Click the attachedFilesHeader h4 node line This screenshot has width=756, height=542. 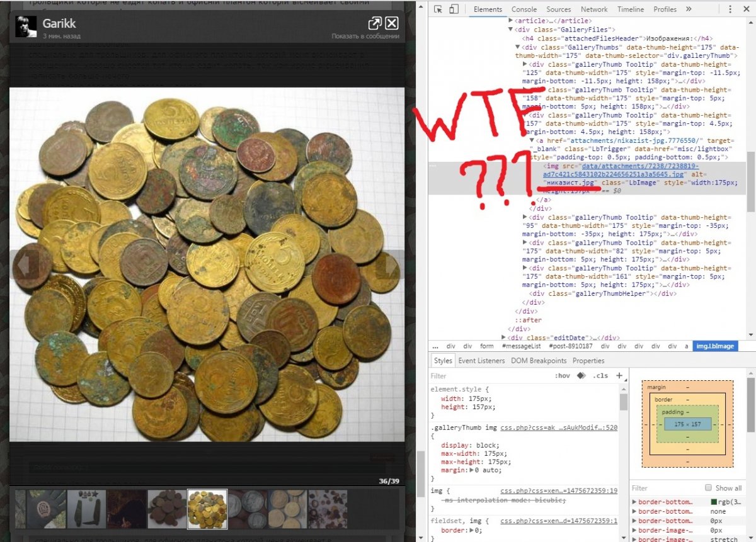click(x=619, y=38)
